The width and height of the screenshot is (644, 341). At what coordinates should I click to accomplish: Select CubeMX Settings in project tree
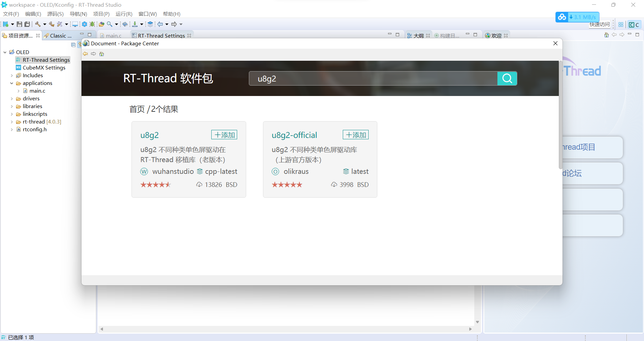44,68
